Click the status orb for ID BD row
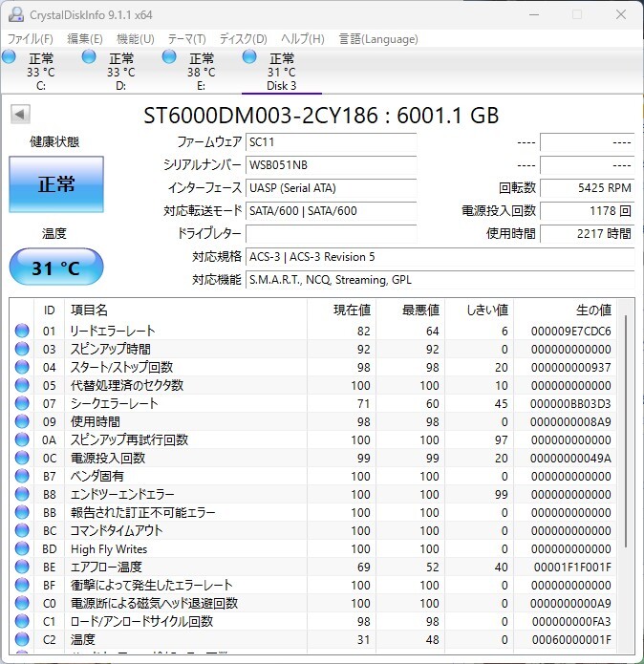The height and width of the screenshot is (664, 644). (22, 548)
